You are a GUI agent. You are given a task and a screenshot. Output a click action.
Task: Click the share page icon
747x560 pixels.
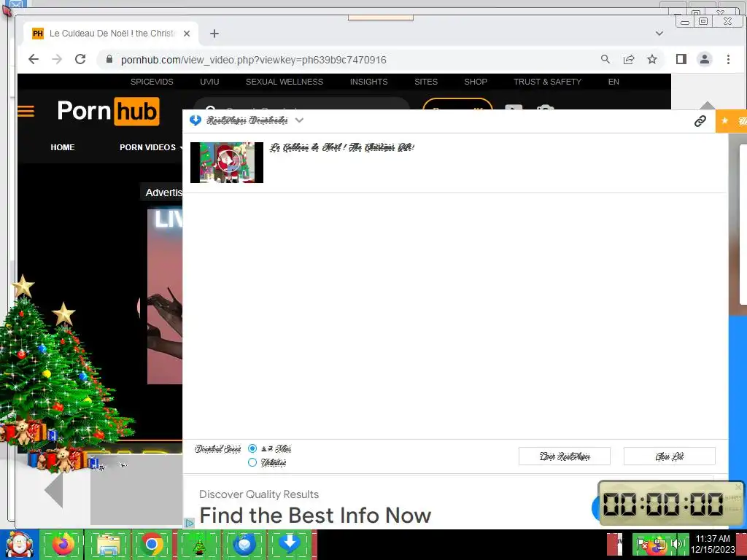point(629,59)
